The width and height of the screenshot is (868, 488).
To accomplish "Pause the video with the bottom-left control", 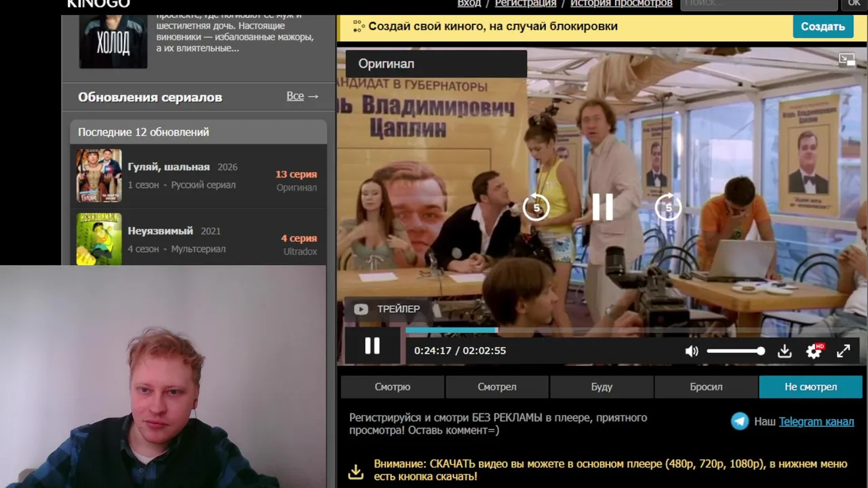I will click(372, 346).
